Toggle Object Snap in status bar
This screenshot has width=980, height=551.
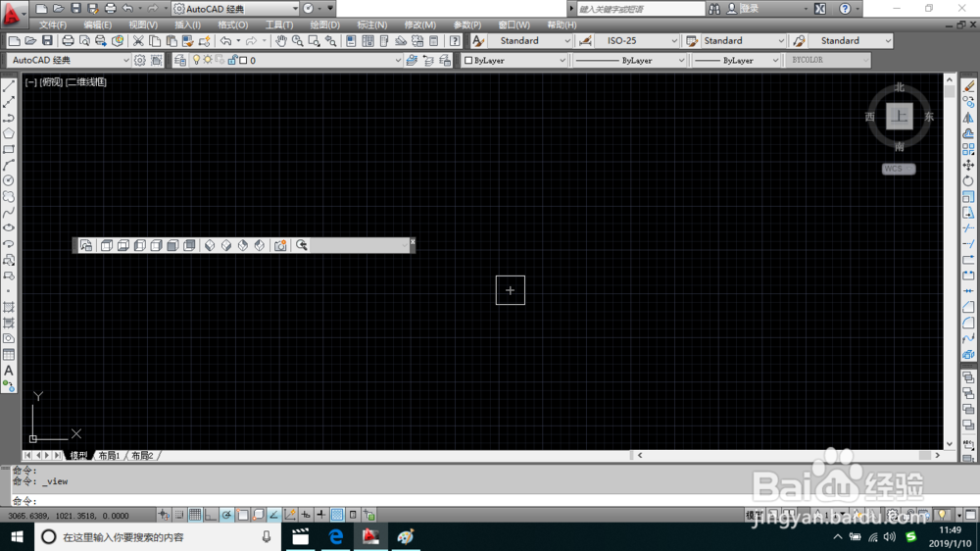pyautogui.click(x=242, y=515)
